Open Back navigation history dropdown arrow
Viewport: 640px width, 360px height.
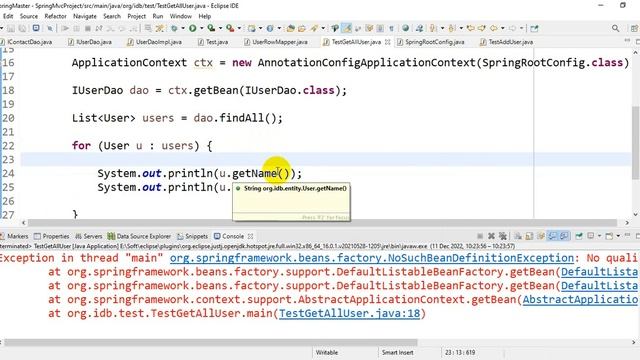tap(502, 28)
